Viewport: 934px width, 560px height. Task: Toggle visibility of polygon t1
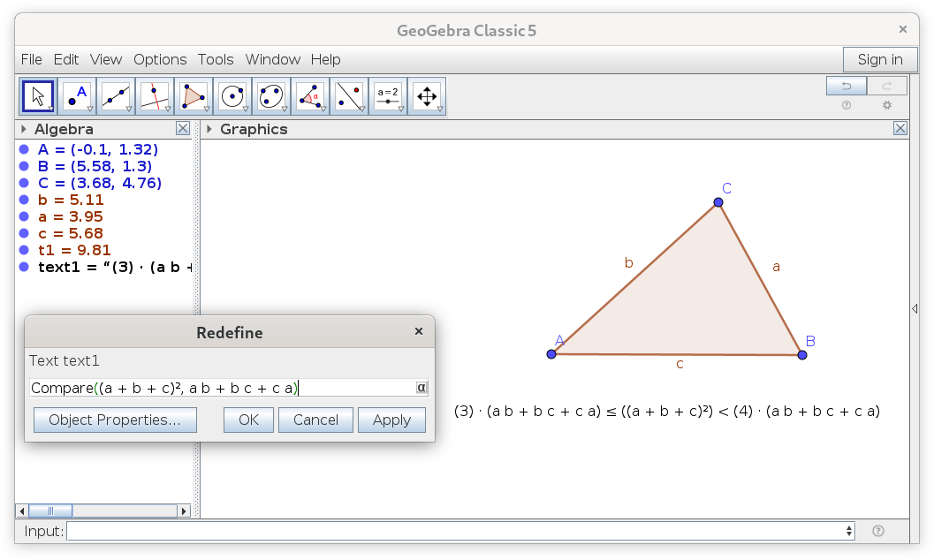[x=24, y=250]
